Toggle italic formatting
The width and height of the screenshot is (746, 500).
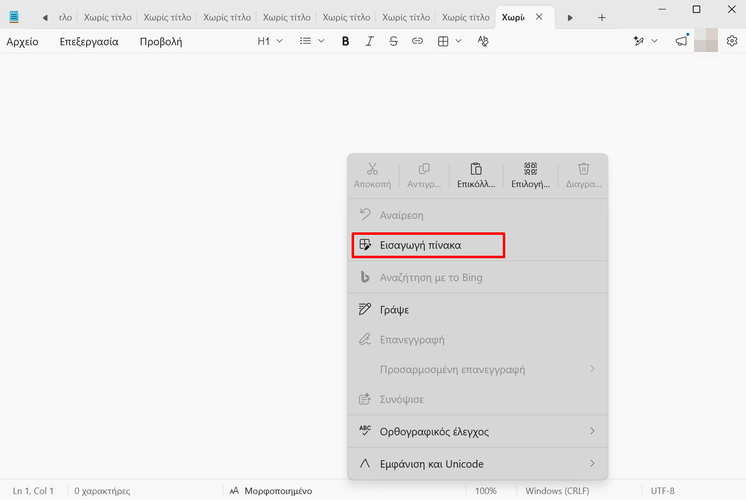click(370, 41)
